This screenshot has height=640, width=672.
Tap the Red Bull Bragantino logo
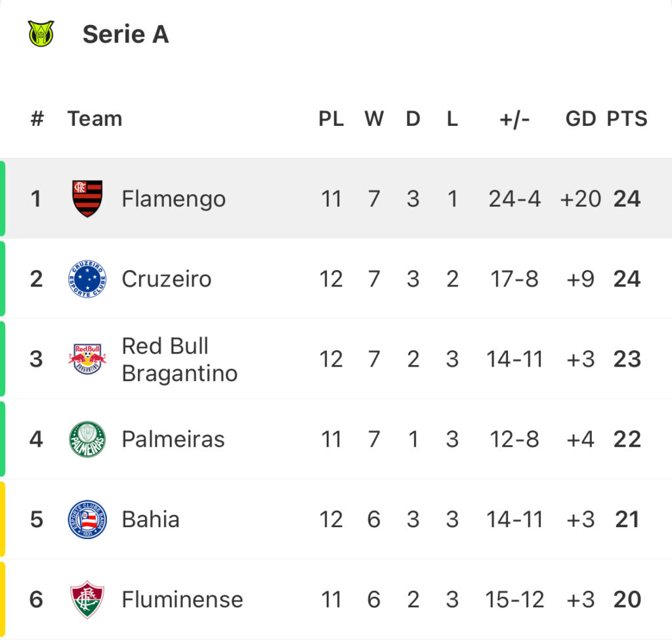(x=87, y=359)
